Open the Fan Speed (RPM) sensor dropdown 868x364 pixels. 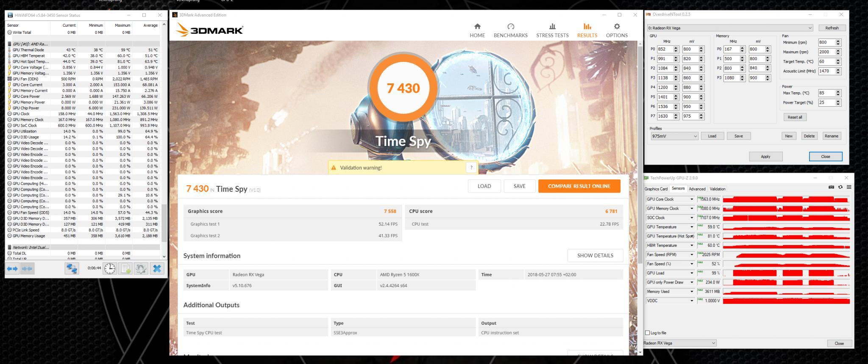[692, 255]
